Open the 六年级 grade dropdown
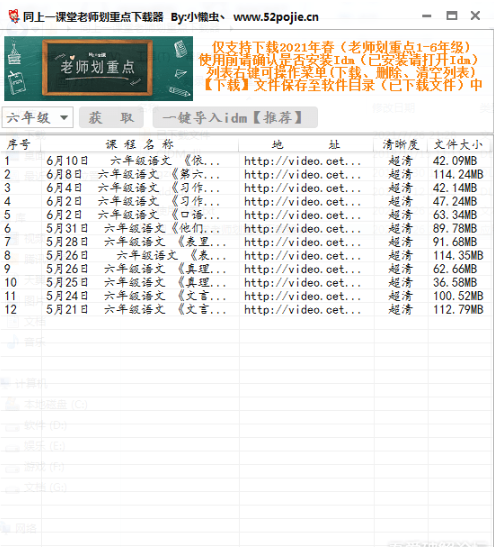The image size is (494, 547). coord(37,118)
